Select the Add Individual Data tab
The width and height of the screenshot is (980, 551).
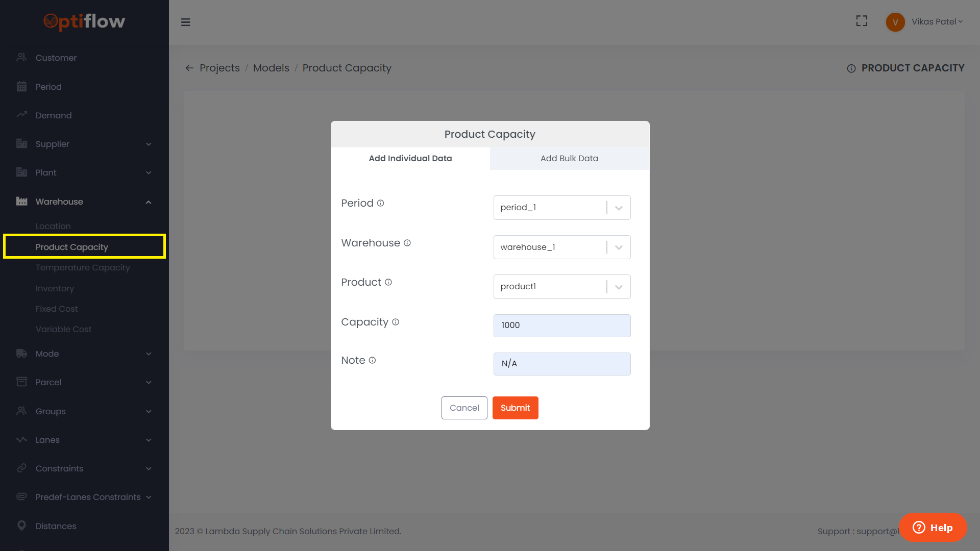pyautogui.click(x=410, y=158)
